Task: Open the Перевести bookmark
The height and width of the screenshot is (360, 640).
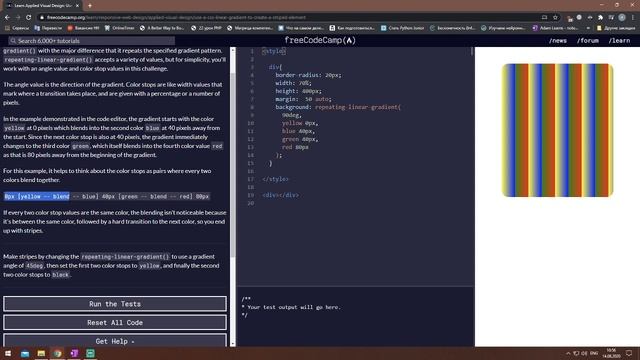Action: tap(48, 28)
